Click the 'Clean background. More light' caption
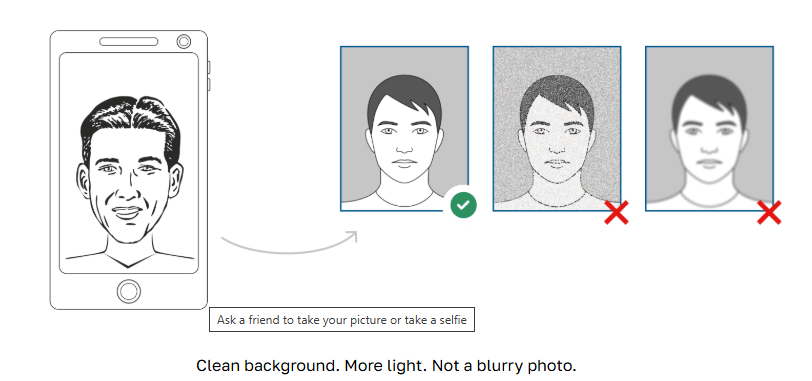Viewport: 812px width, 381px height. coord(386,366)
